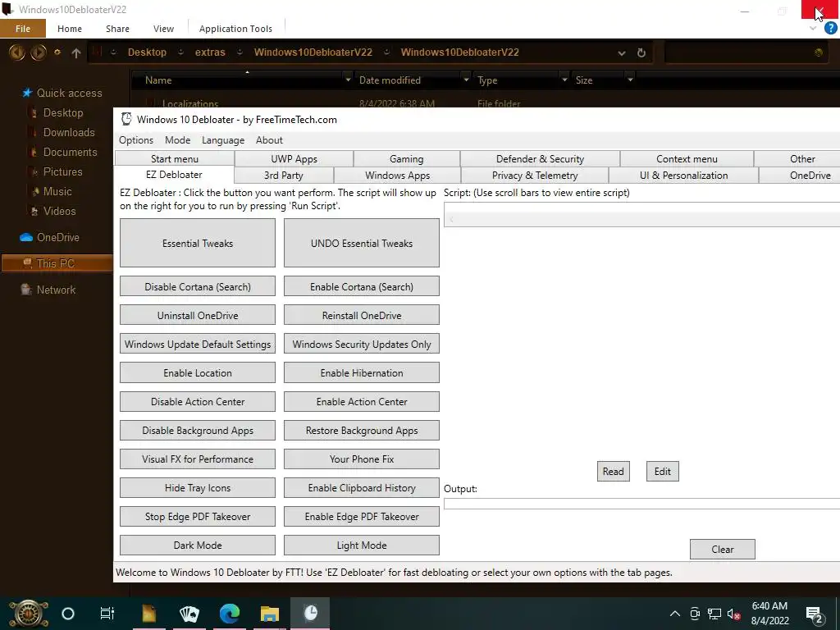Click Disable Cortana (Search) button
The width and height of the screenshot is (840, 630).
(198, 286)
